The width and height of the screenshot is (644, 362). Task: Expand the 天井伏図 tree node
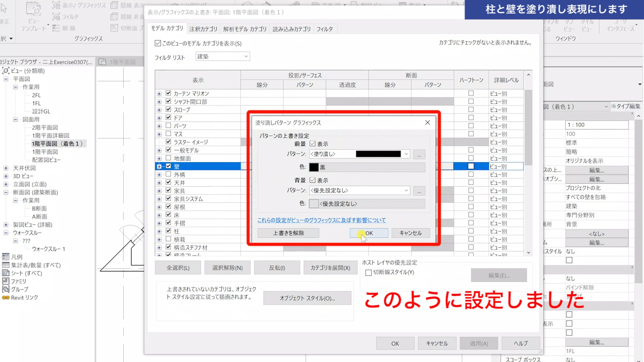click(6, 168)
